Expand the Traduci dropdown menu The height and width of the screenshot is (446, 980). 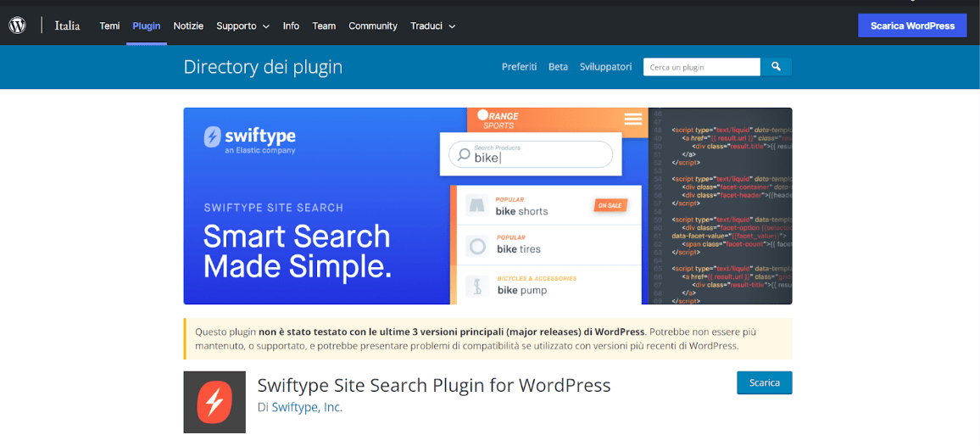[432, 25]
